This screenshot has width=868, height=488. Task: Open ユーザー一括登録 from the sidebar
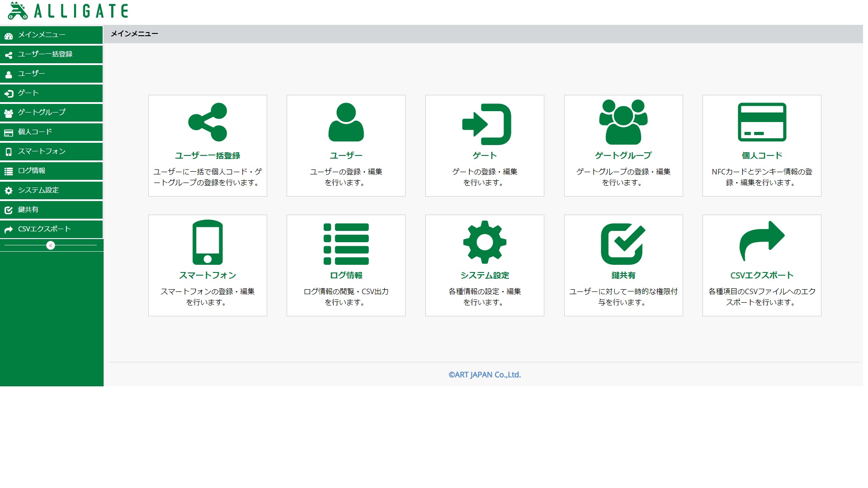45,54
